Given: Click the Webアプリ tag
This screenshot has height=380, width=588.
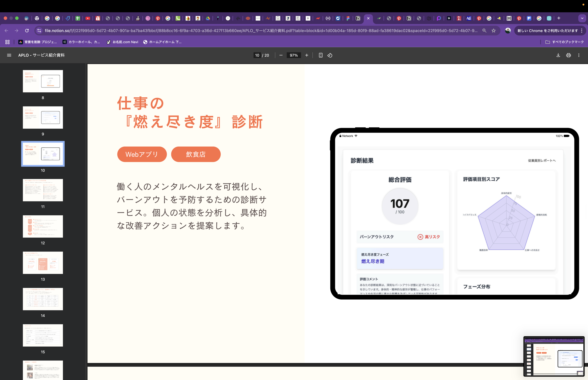Looking at the screenshot, I should pos(142,154).
